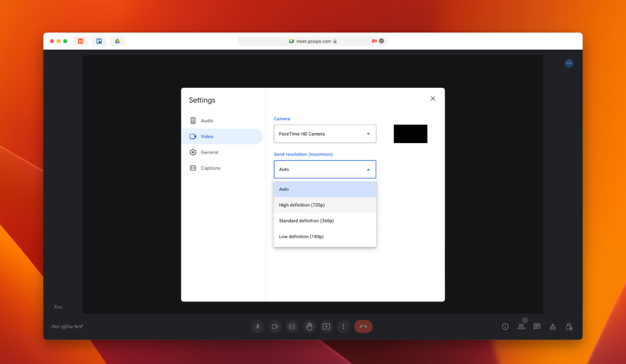Collapse the Send resolution Auto dropdown
The height and width of the screenshot is (364, 626).
click(x=325, y=170)
